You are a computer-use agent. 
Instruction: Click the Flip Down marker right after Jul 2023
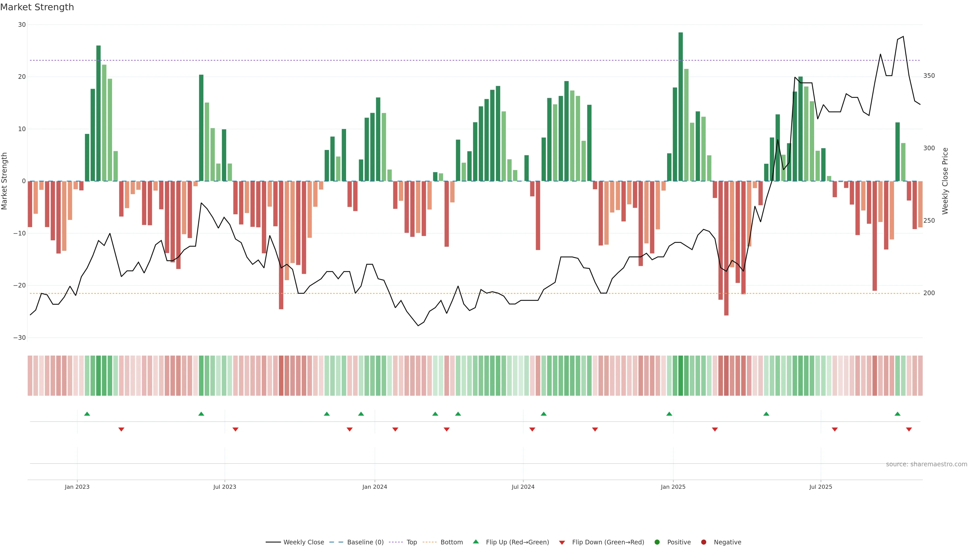pyautogui.click(x=236, y=429)
